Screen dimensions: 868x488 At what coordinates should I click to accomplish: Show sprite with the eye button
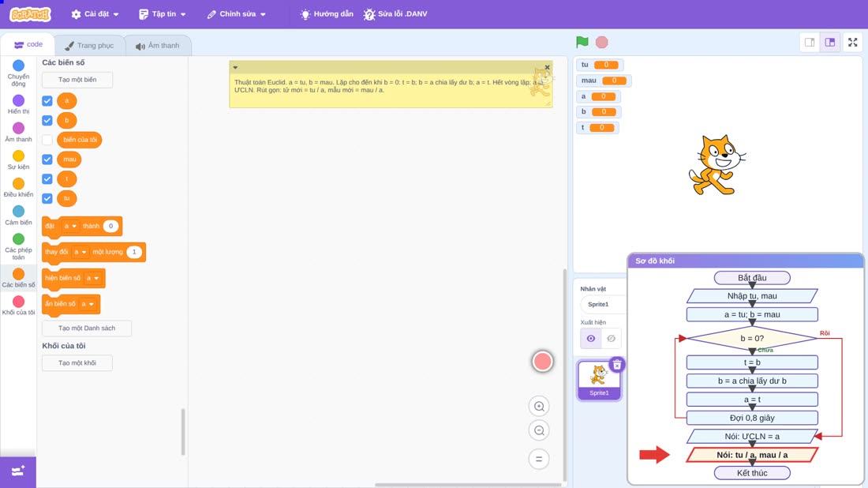click(x=591, y=339)
